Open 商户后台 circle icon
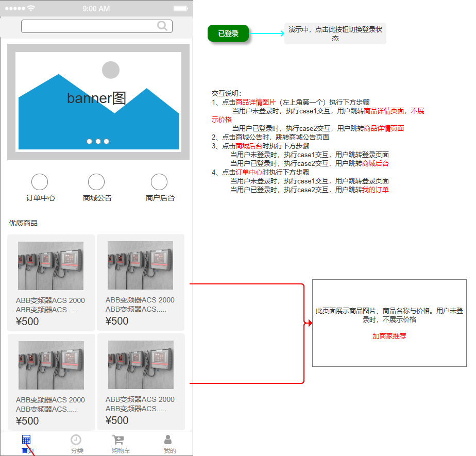476x456 pixels. (159, 182)
